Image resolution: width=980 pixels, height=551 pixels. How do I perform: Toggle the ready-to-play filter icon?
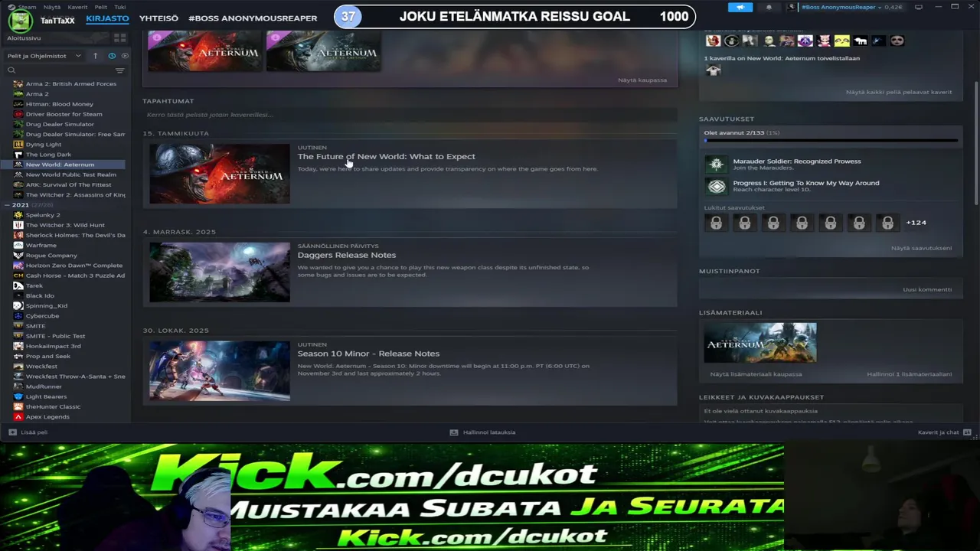(125, 56)
